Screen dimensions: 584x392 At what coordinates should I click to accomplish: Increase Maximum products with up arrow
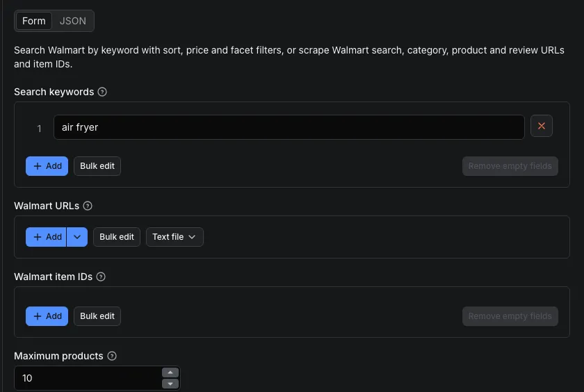[x=170, y=373]
